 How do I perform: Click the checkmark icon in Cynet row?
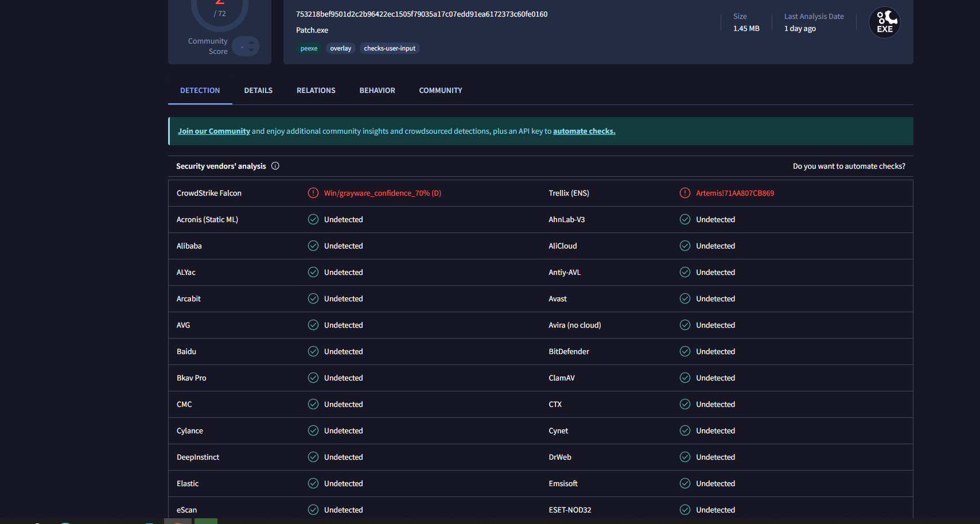[x=685, y=430]
